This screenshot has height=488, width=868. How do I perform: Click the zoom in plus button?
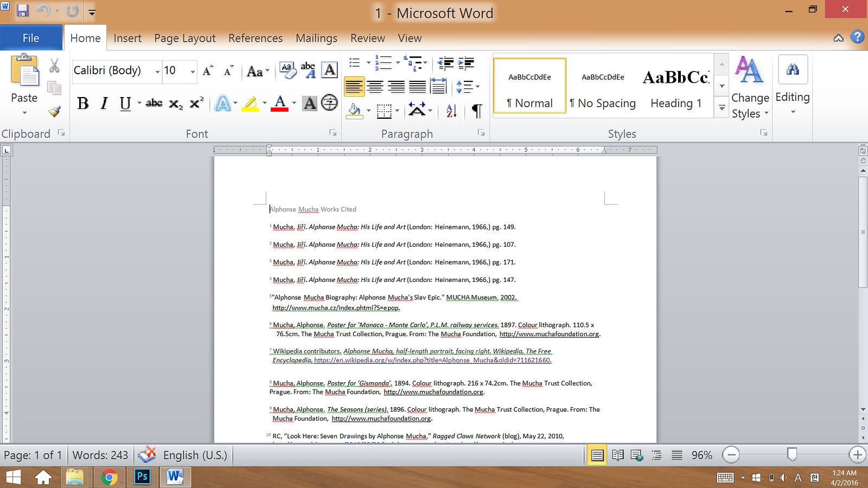[x=857, y=454]
